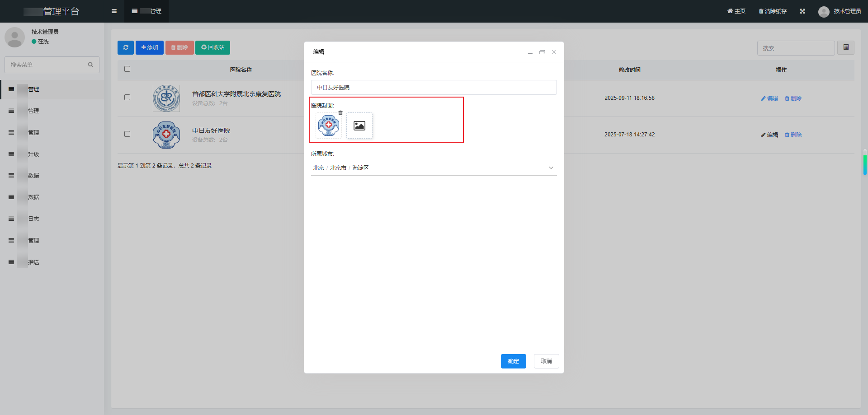Open the 回收站 recycle bin button
868x415 pixels.
point(212,47)
